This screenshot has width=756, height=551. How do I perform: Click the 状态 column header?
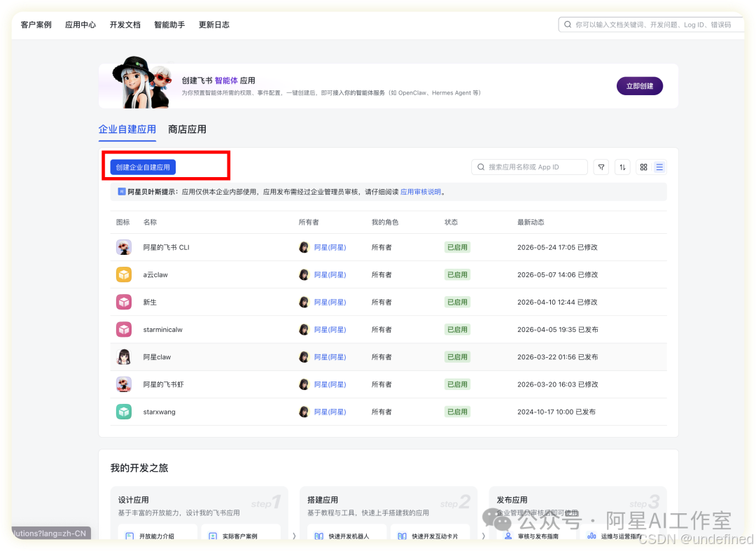(x=451, y=222)
